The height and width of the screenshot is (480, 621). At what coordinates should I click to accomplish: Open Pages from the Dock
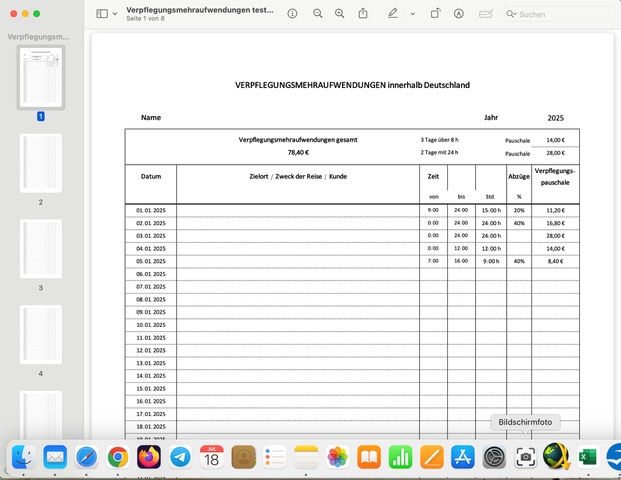[x=432, y=457]
